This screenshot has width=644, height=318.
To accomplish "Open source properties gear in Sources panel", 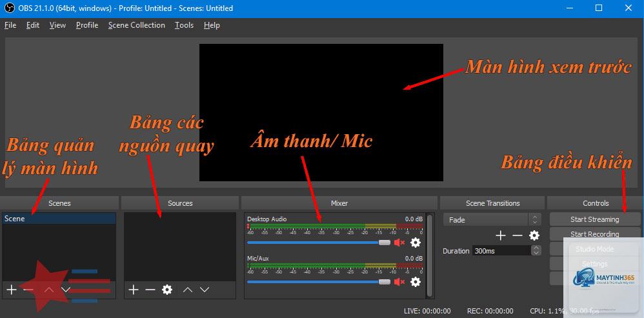I will click(x=166, y=290).
